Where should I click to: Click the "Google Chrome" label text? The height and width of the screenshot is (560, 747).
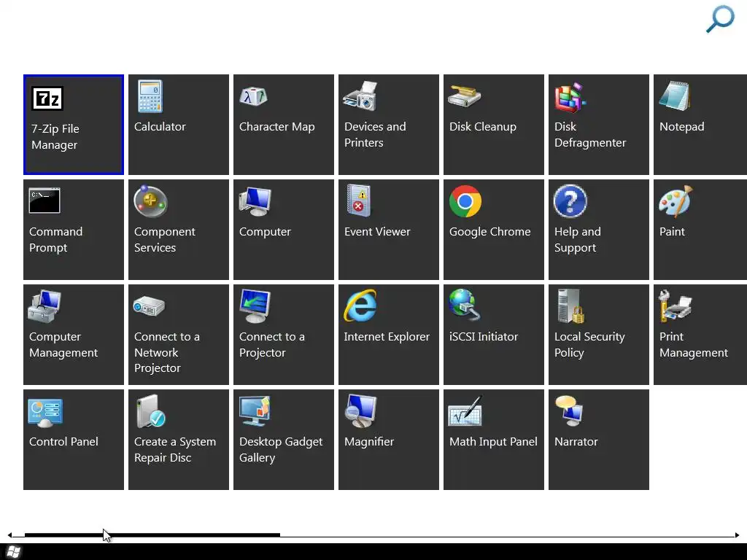tap(489, 232)
